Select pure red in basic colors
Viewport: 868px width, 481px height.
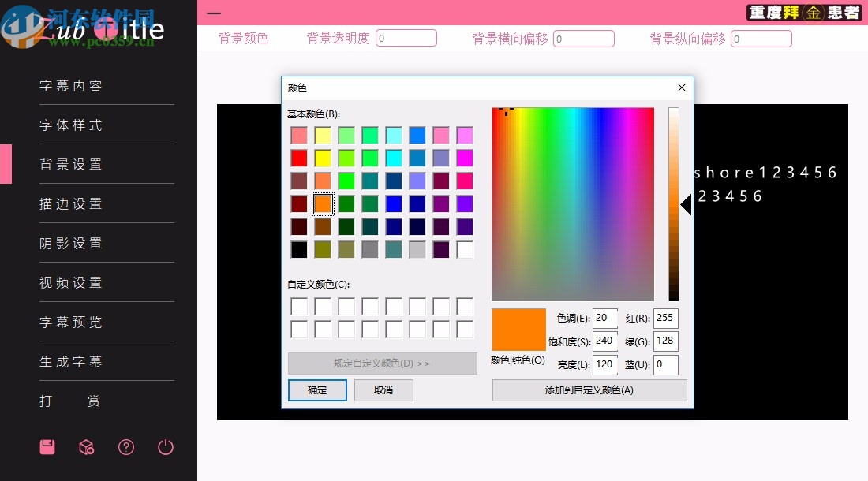[299, 158]
